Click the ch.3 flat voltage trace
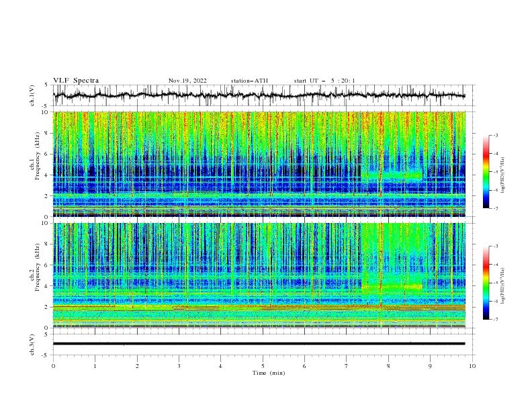 (259, 344)
